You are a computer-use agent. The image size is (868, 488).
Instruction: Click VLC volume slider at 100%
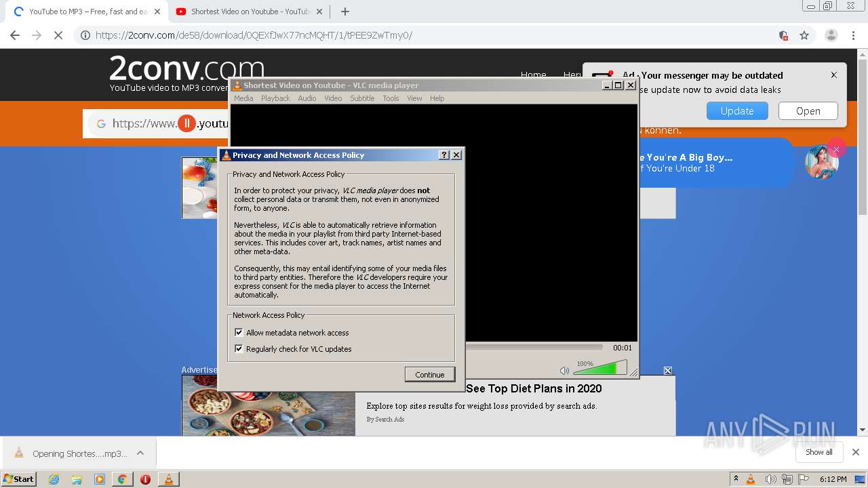pos(599,369)
